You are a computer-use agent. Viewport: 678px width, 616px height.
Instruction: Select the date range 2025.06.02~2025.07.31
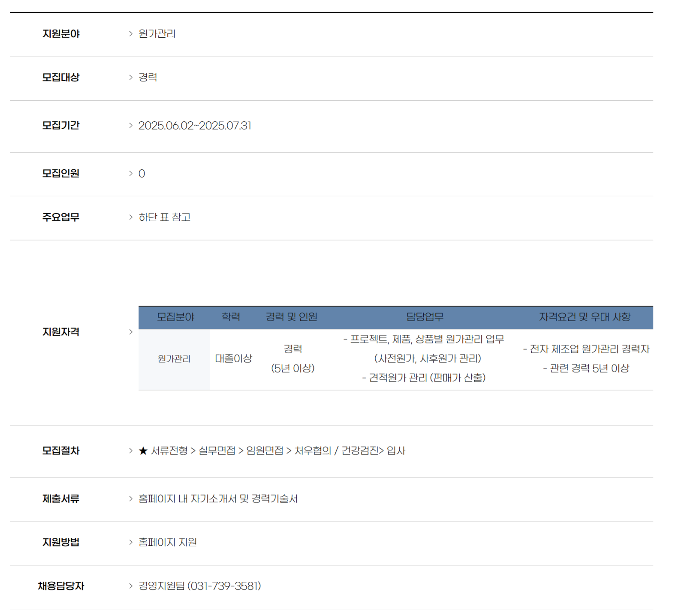click(x=195, y=126)
